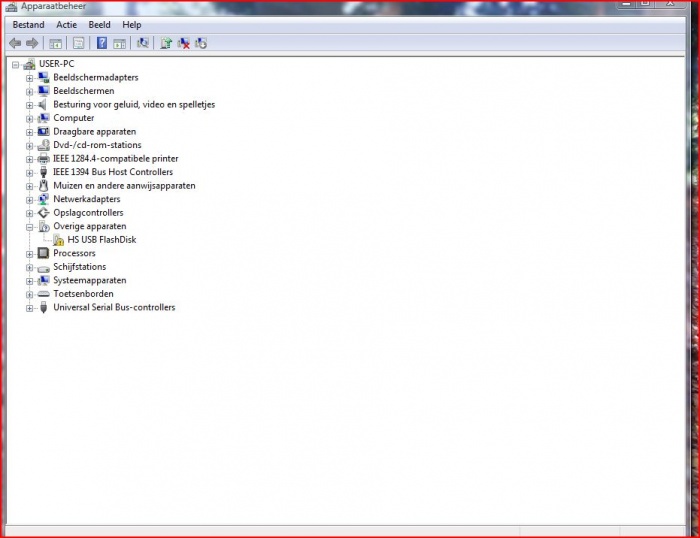Screen dimensions: 700x538
Task: Click the Netwerkadapters icon
Action: click(x=43, y=199)
